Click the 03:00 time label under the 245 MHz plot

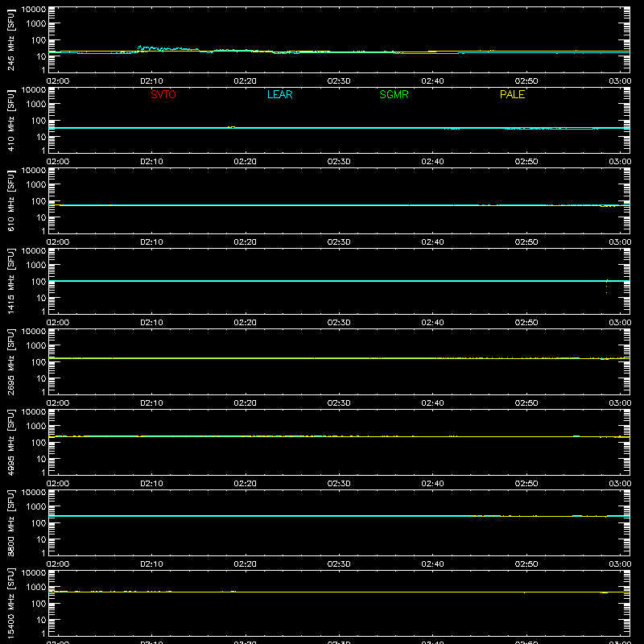[620, 81]
